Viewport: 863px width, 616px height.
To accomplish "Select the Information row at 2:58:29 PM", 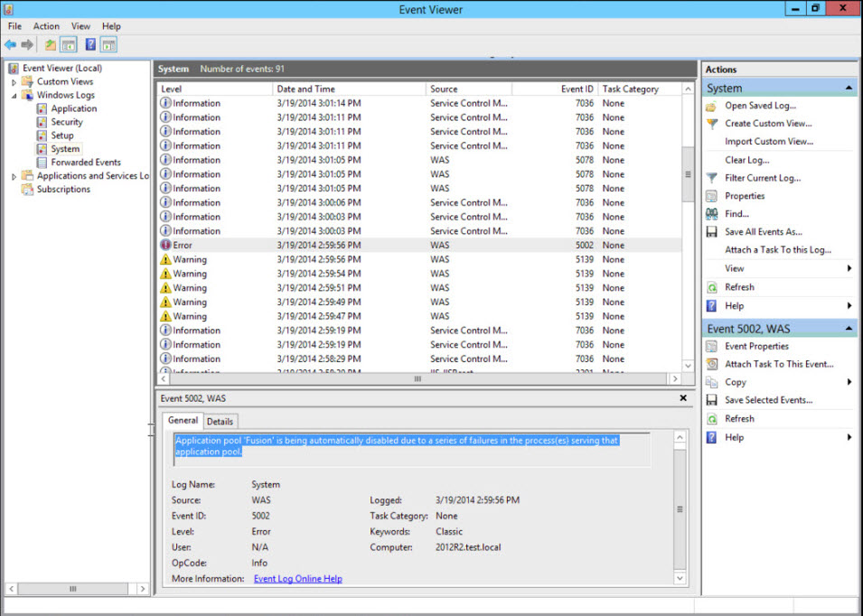I will point(419,359).
